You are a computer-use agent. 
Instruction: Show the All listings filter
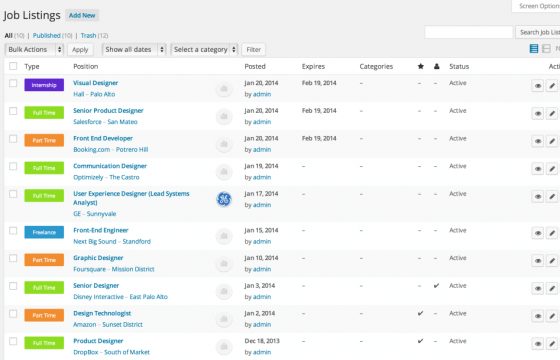[9, 35]
